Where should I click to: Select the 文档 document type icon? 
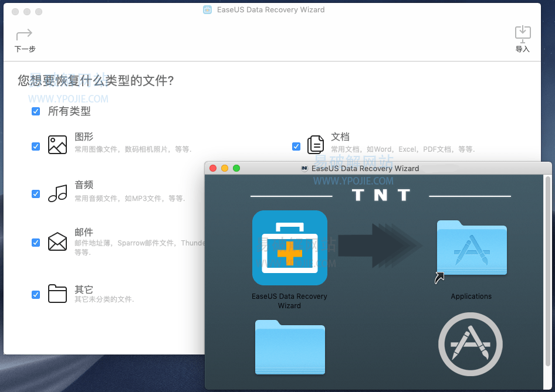tap(316, 145)
